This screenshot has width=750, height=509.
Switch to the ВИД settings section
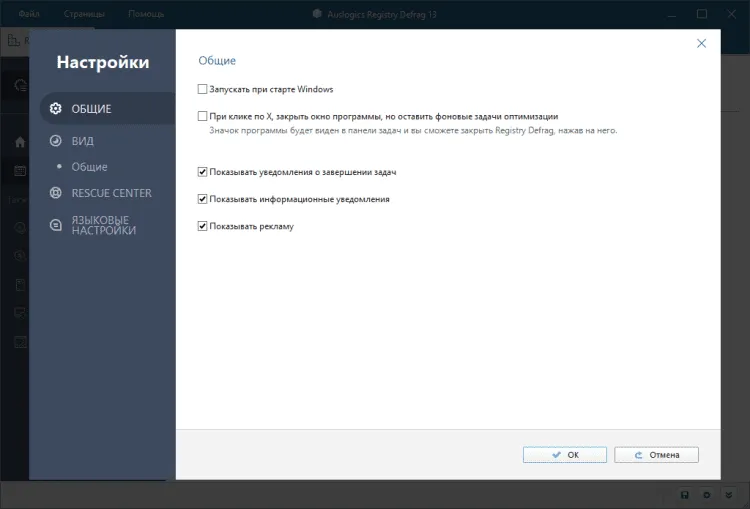pos(83,141)
